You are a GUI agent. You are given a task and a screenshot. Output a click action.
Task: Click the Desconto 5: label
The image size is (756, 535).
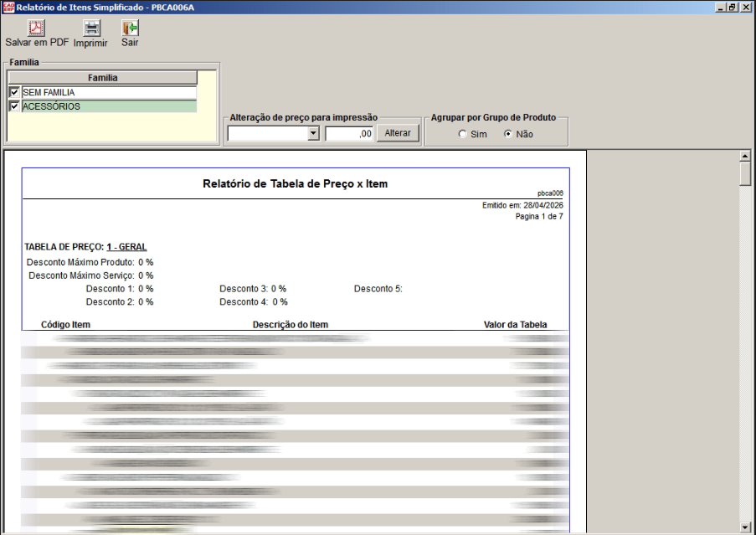pyautogui.click(x=378, y=289)
